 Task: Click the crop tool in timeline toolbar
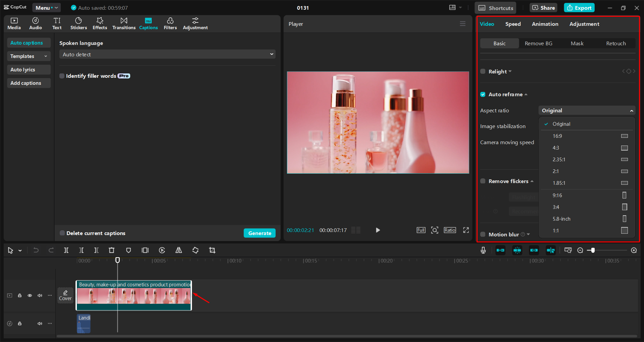[x=212, y=250]
